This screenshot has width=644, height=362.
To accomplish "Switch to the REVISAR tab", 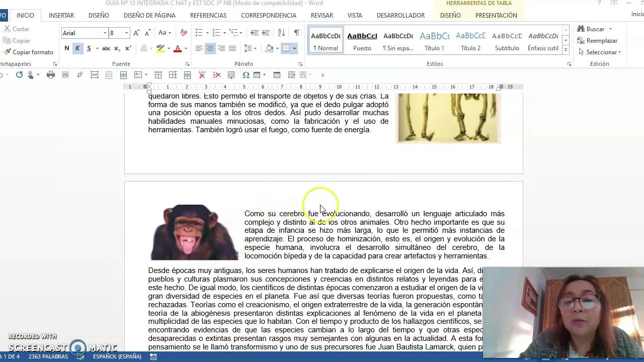I will point(322,16).
